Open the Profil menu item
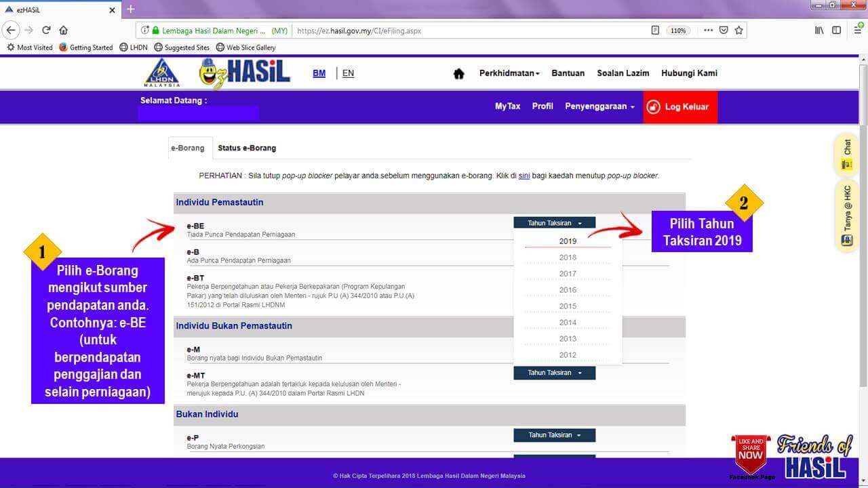Image resolution: width=868 pixels, height=488 pixels. click(542, 106)
